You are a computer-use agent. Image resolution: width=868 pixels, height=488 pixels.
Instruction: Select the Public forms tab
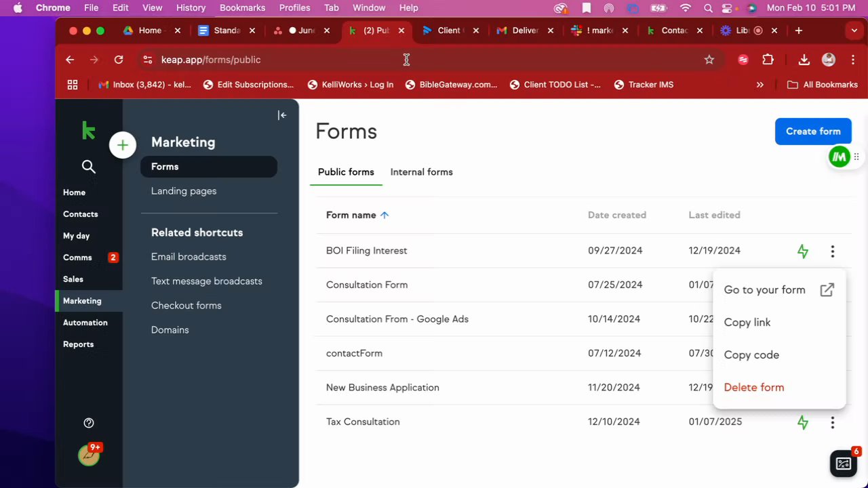(x=346, y=172)
